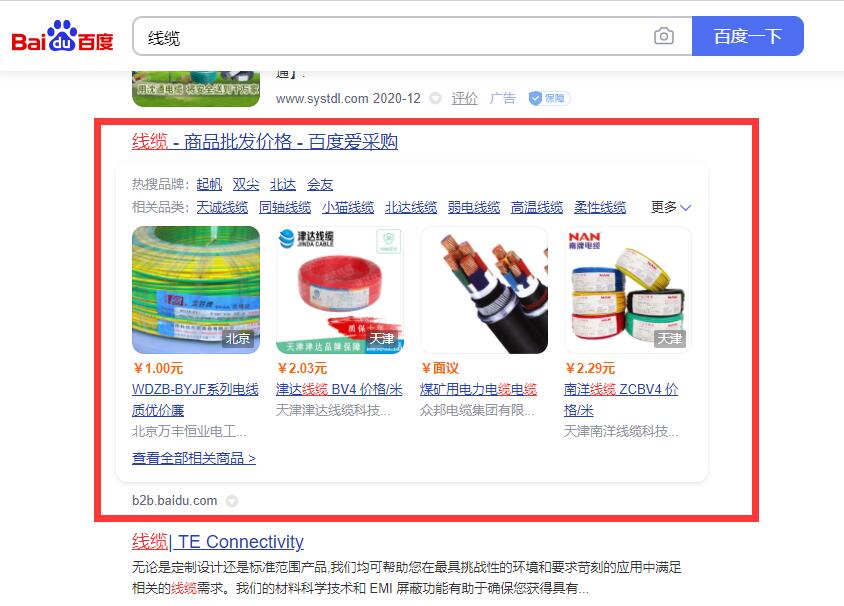Click the camera image search icon

(x=664, y=36)
